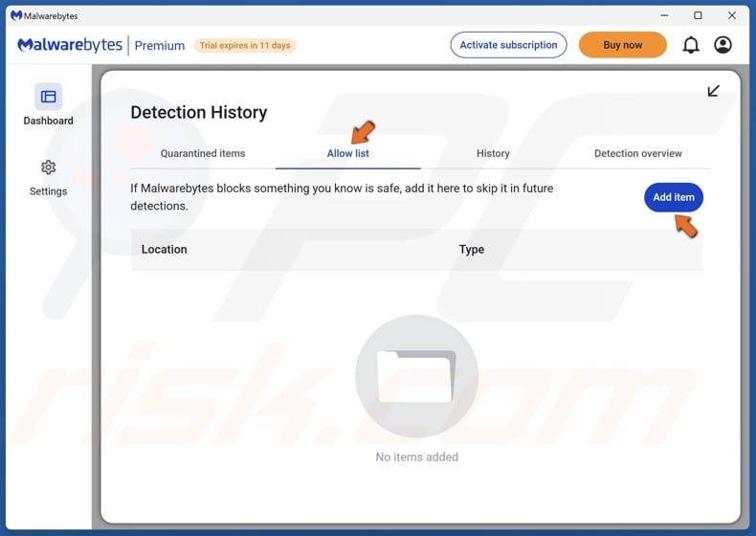Screen dimensions: 756x536
Task: Open the Settings gear icon
Action: pyautogui.click(x=48, y=167)
